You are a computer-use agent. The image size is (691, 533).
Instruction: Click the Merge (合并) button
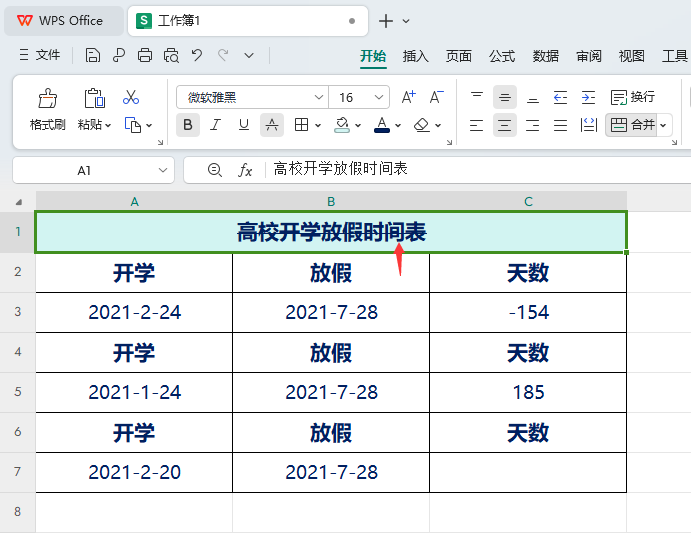[x=632, y=125]
